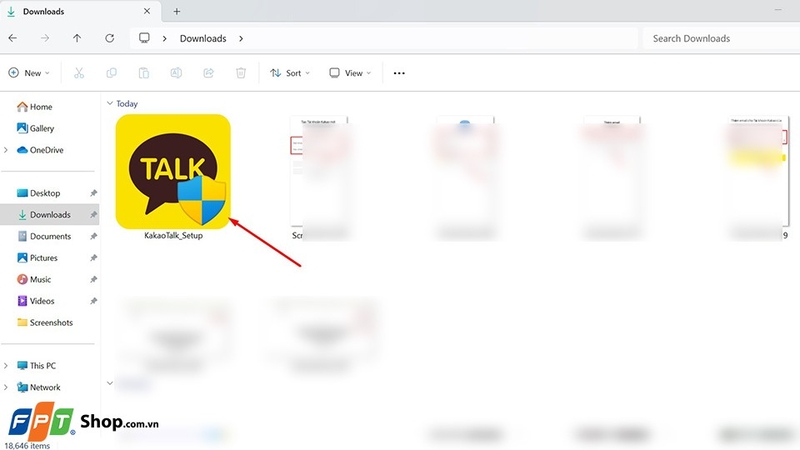Go forward with the forward arrow

[45, 38]
